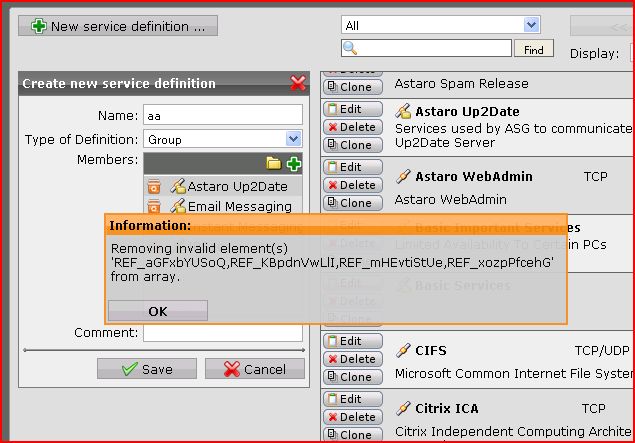The image size is (635, 443).
Task: Close the Create new service definition panel
Action: tap(298, 83)
